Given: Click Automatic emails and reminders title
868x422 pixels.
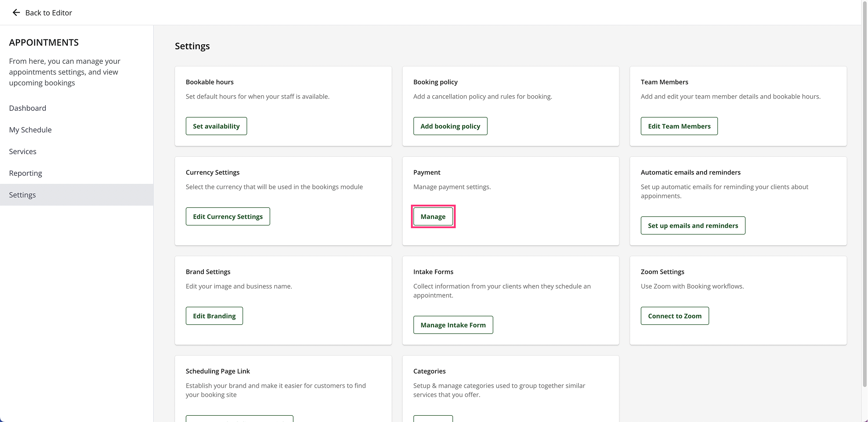Looking at the screenshot, I should pyautogui.click(x=690, y=172).
